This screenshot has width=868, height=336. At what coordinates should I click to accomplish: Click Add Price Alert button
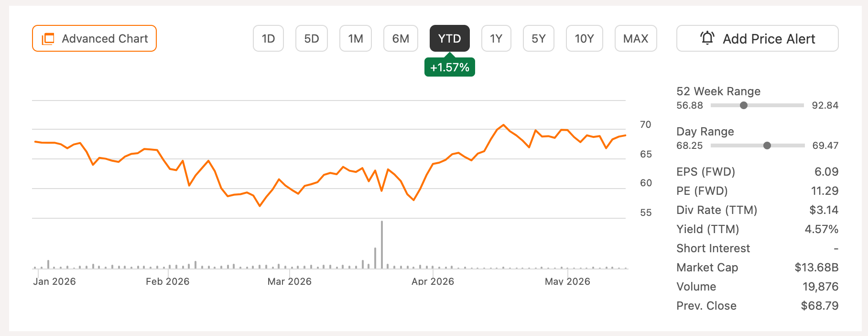(757, 38)
